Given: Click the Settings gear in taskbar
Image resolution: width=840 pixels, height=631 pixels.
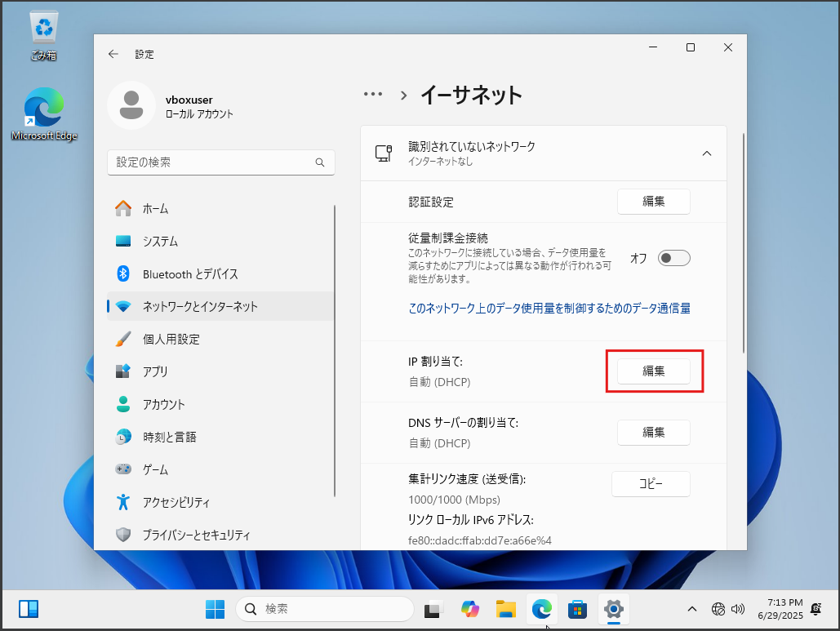Looking at the screenshot, I should coord(613,609).
